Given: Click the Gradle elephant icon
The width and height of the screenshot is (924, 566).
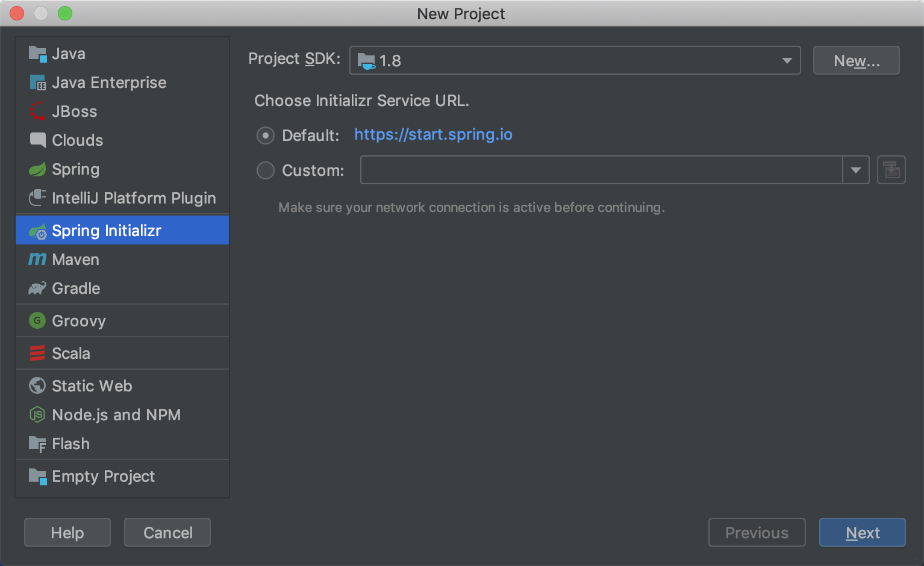Looking at the screenshot, I should coord(37,288).
